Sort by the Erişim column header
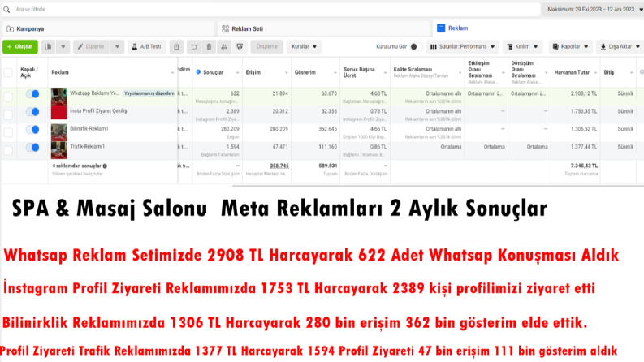Viewport: 644px width, 362px height. [x=253, y=72]
